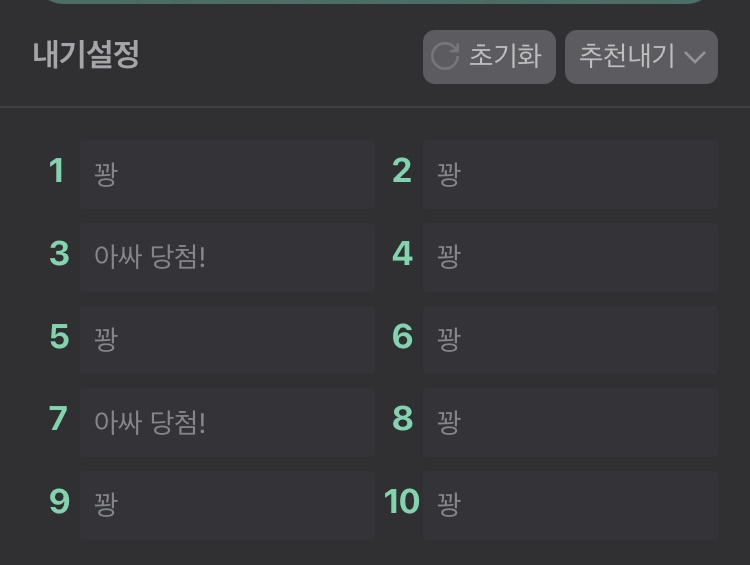Click the slot 8 bet input
The width and height of the screenshot is (750, 565).
click(570, 422)
